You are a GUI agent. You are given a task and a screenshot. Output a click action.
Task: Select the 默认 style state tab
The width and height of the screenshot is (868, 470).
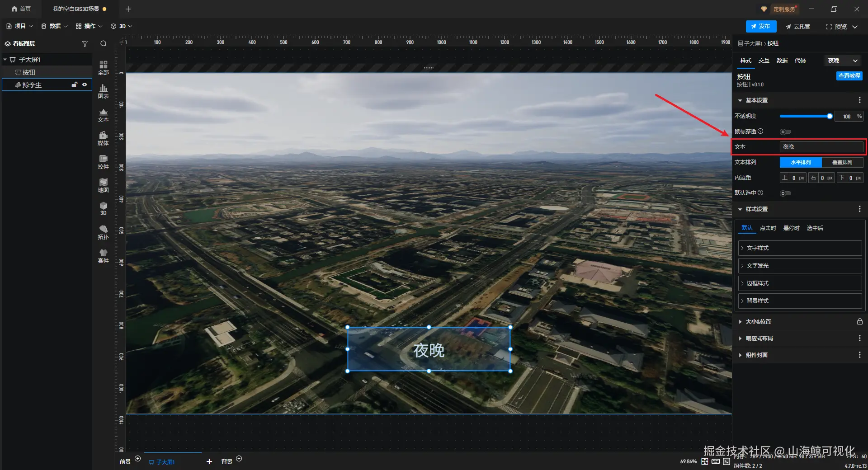coord(747,228)
